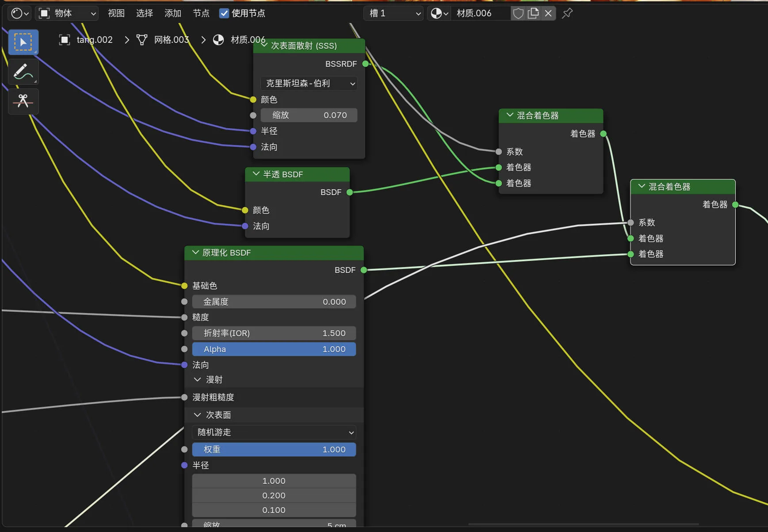Click 半透 BSDF 颜色 input socket
Screen dimensions: 768x532
click(x=245, y=210)
